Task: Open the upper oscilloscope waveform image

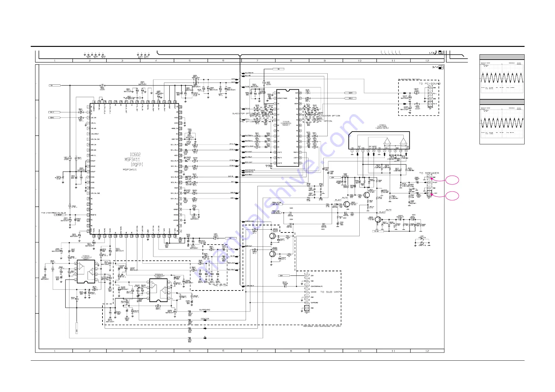Action: (502, 78)
